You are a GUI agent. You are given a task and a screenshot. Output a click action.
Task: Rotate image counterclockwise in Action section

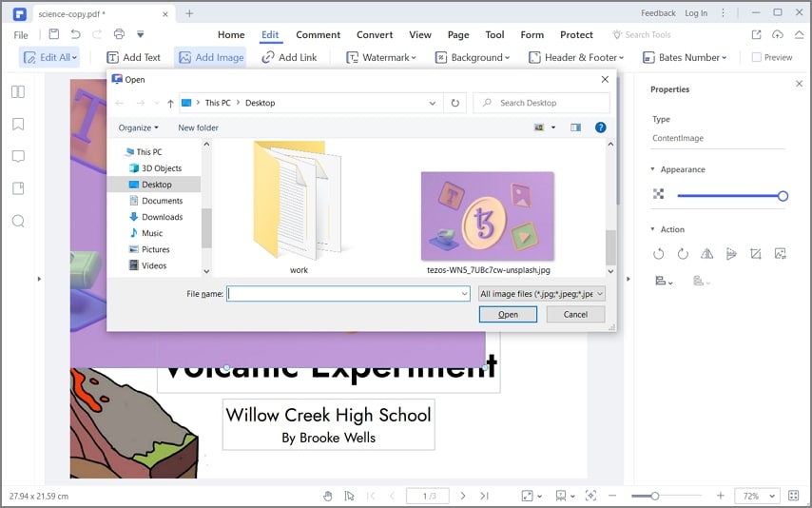659,253
